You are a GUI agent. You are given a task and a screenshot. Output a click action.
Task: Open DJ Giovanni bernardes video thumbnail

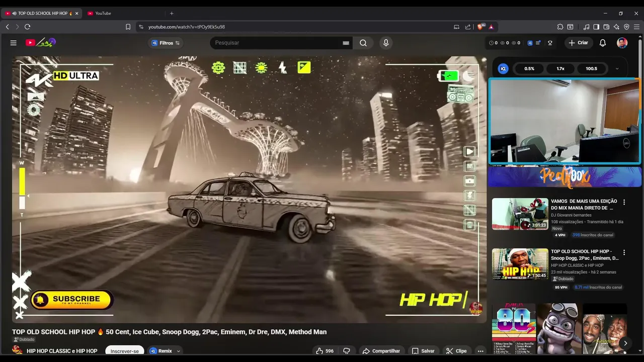(520, 214)
